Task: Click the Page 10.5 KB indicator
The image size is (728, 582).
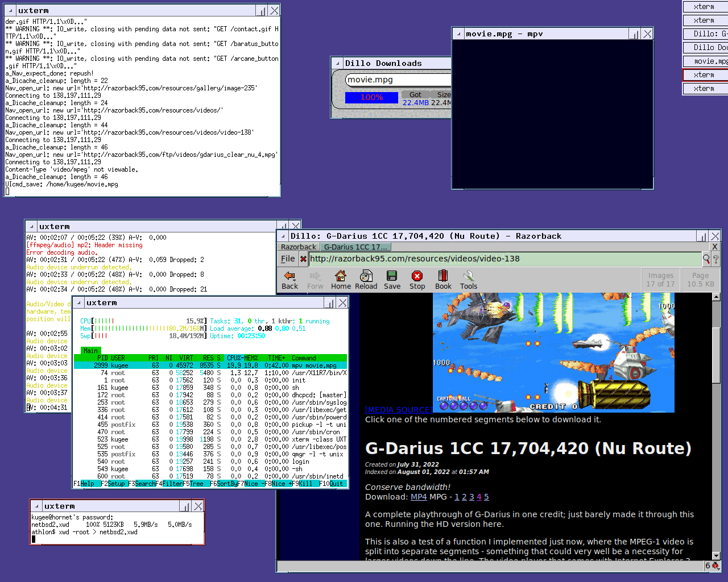Action: pos(700,280)
